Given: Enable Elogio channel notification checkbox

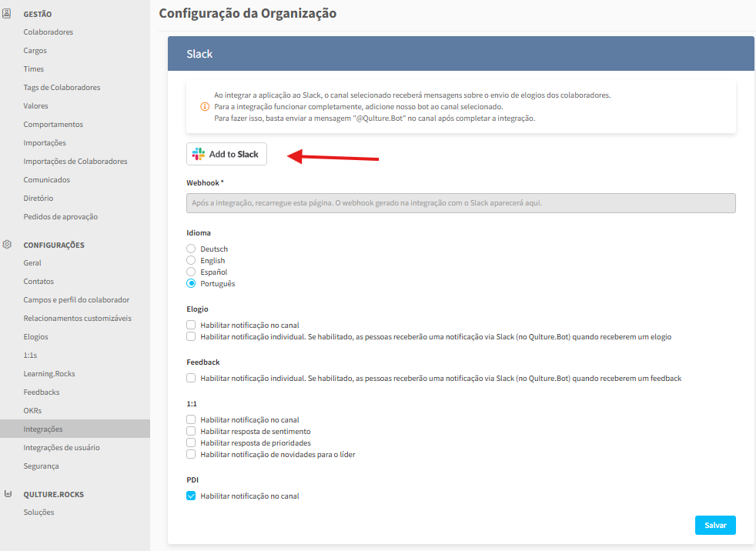Looking at the screenshot, I should click(x=191, y=325).
